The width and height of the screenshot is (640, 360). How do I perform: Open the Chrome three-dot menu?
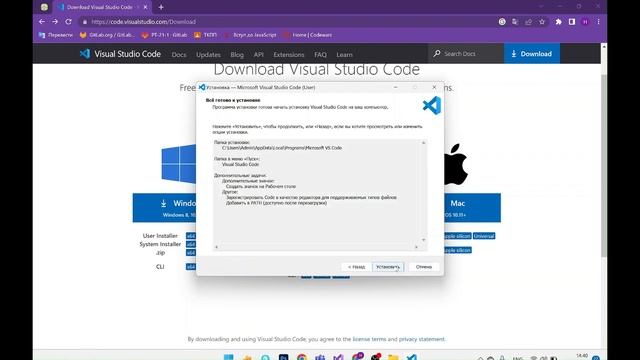(x=598, y=22)
